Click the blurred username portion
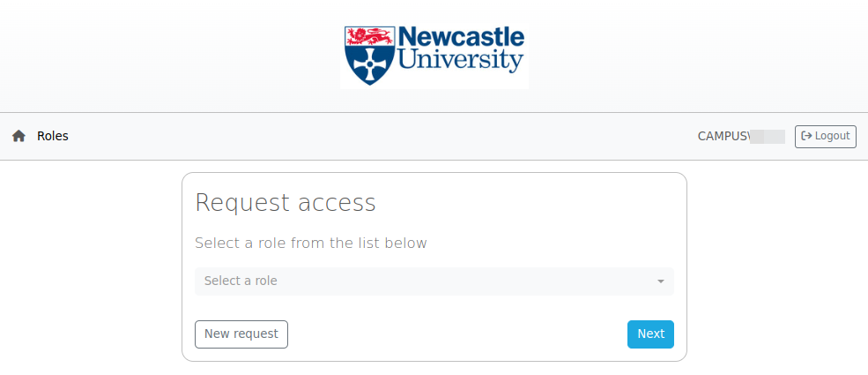Screen dimensions: 868x375 tap(768, 136)
